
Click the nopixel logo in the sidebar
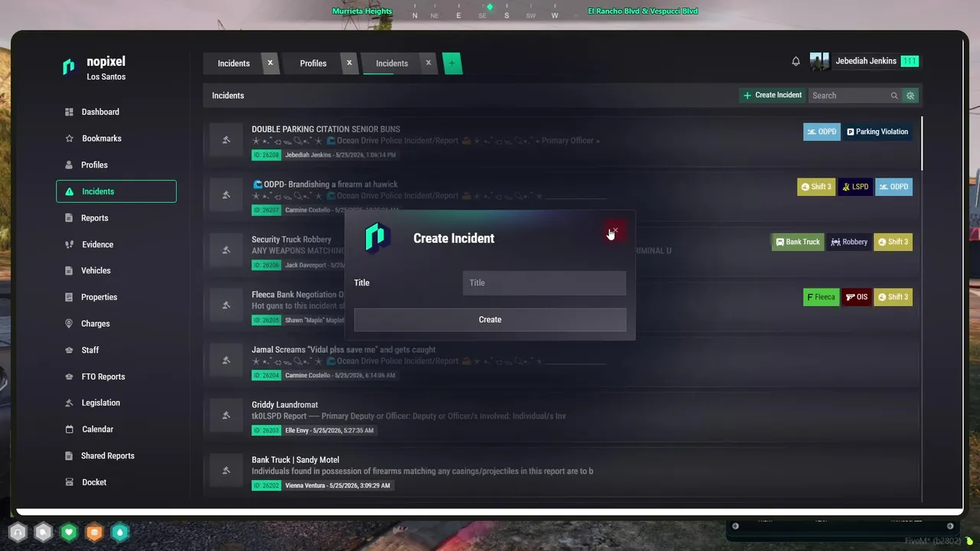pyautogui.click(x=69, y=67)
